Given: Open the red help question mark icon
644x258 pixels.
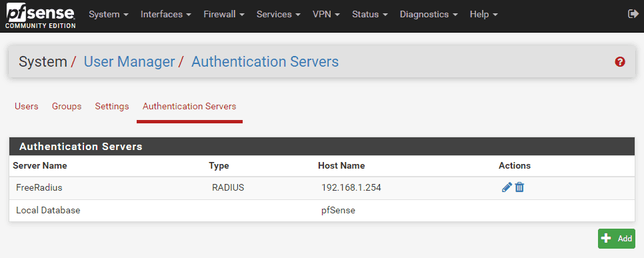Looking at the screenshot, I should pos(620,62).
